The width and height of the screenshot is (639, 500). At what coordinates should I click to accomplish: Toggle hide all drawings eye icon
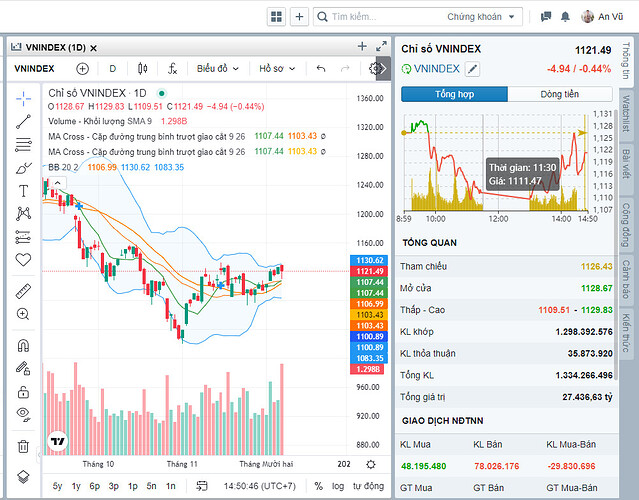tap(24, 413)
